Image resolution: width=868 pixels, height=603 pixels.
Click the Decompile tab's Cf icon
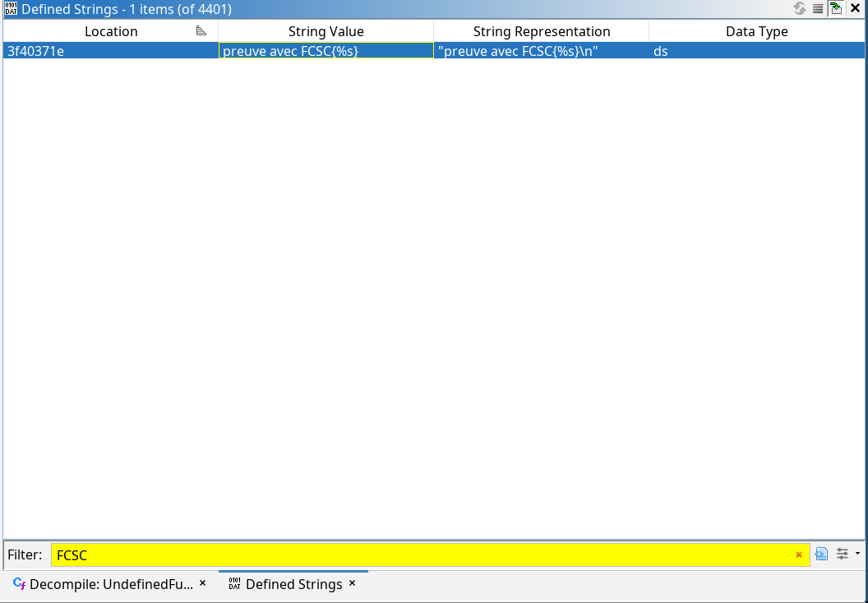pyautogui.click(x=20, y=583)
